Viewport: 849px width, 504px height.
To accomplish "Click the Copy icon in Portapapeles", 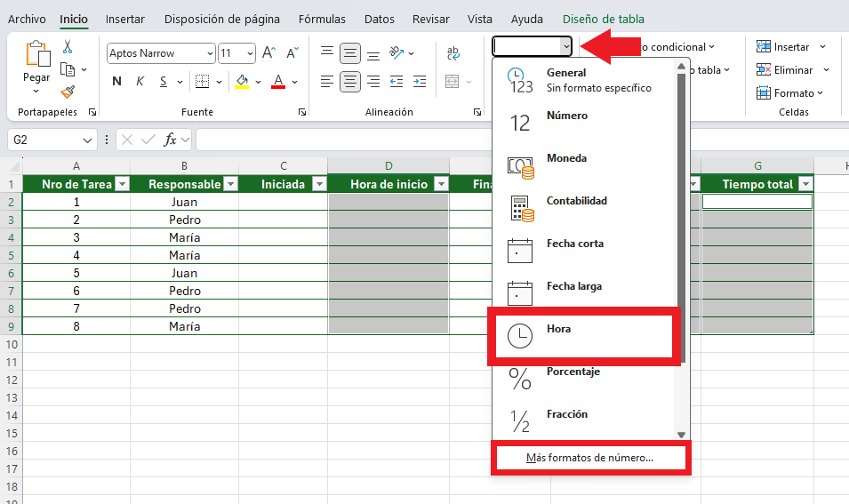I will 68,70.
